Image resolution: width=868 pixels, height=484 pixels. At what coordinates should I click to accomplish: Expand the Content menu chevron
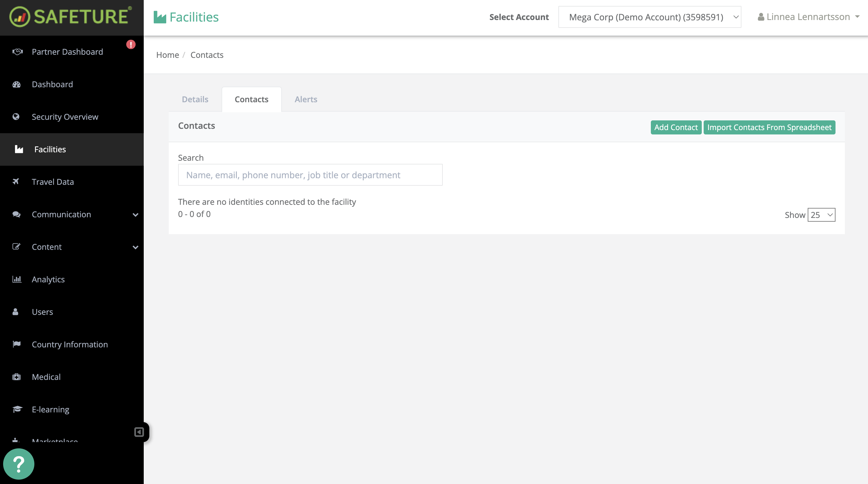click(x=136, y=247)
